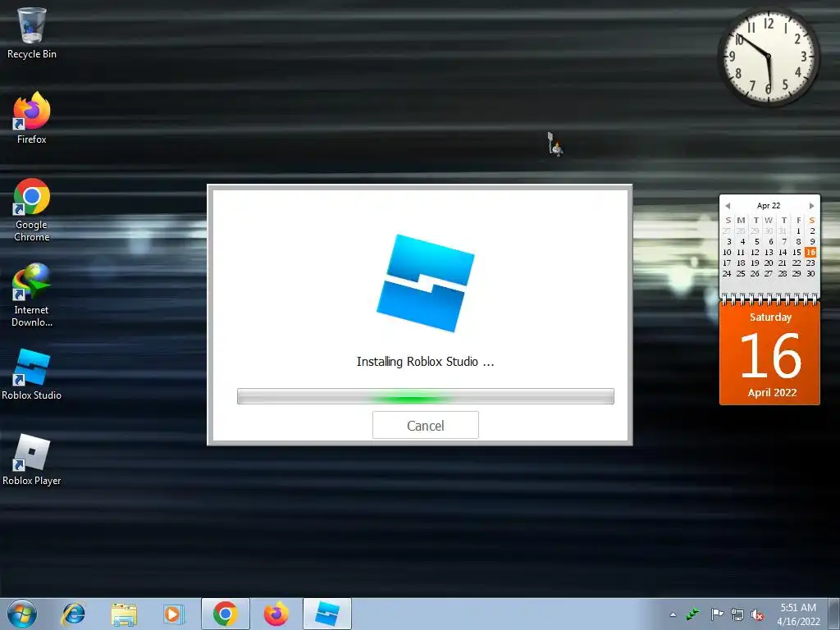
Task: Open the Recycle Bin desktop icon
Action: [x=32, y=33]
